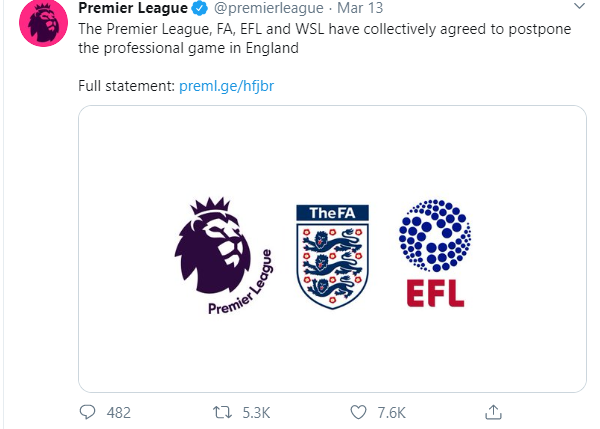600x429 pixels.
Task: Open the reply comment icon
Action: coord(87,412)
